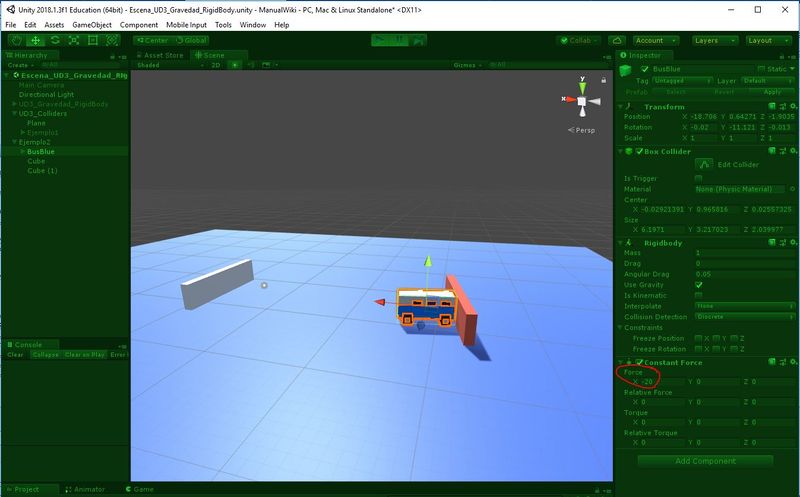
Task: Click the BusBlue object cube icon
Action: point(626,71)
